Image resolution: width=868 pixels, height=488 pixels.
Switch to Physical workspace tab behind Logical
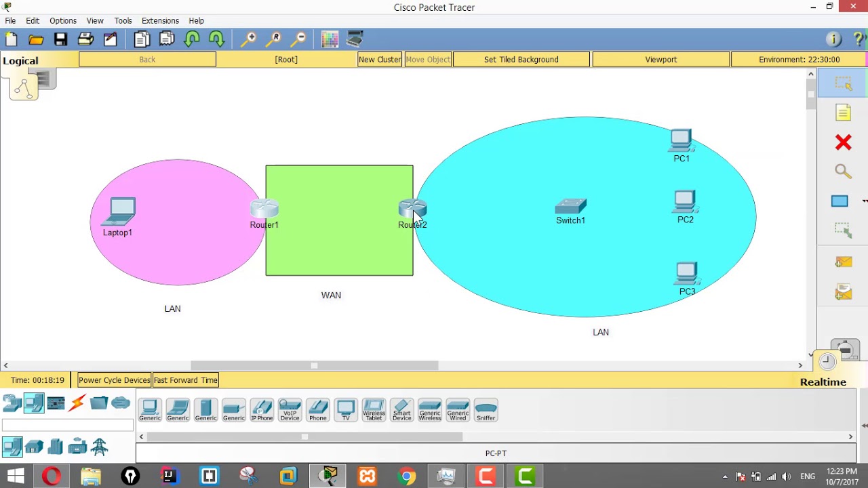tap(46, 79)
